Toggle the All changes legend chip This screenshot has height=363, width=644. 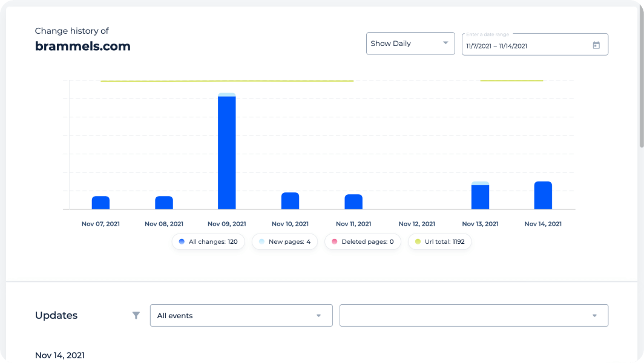(208, 241)
